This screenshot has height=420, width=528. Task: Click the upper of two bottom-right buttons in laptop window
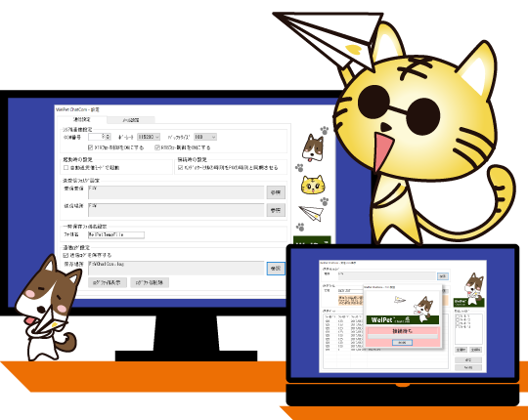tap(468, 359)
